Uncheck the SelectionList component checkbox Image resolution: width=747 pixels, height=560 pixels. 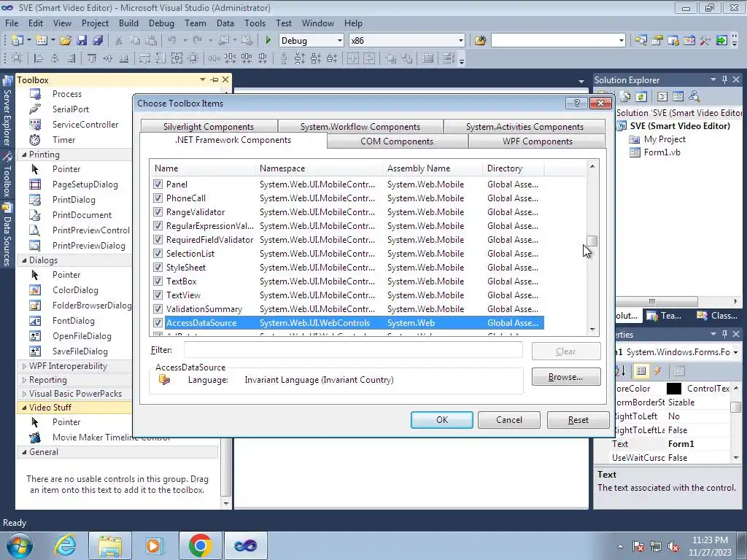tap(158, 253)
